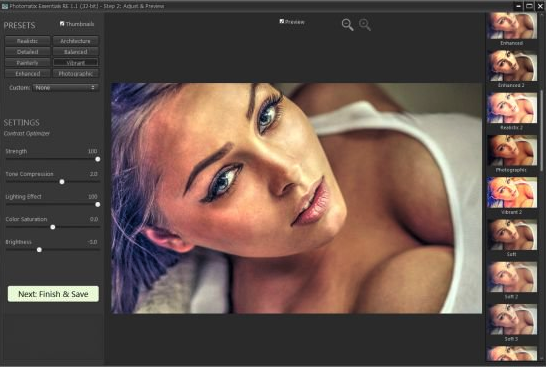Click the thumbnails panel scrollbar
This screenshot has height=367, width=546.
coord(541,131)
